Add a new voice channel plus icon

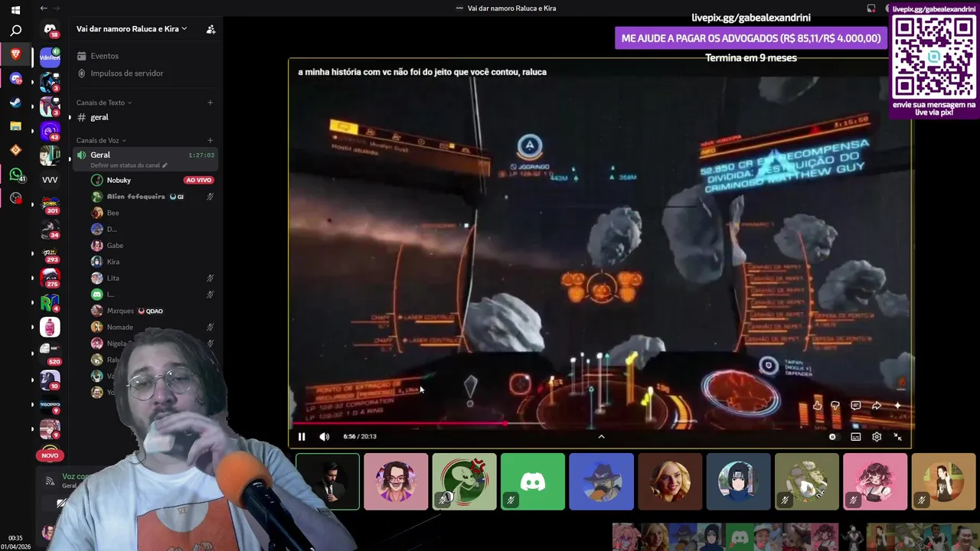(x=211, y=140)
